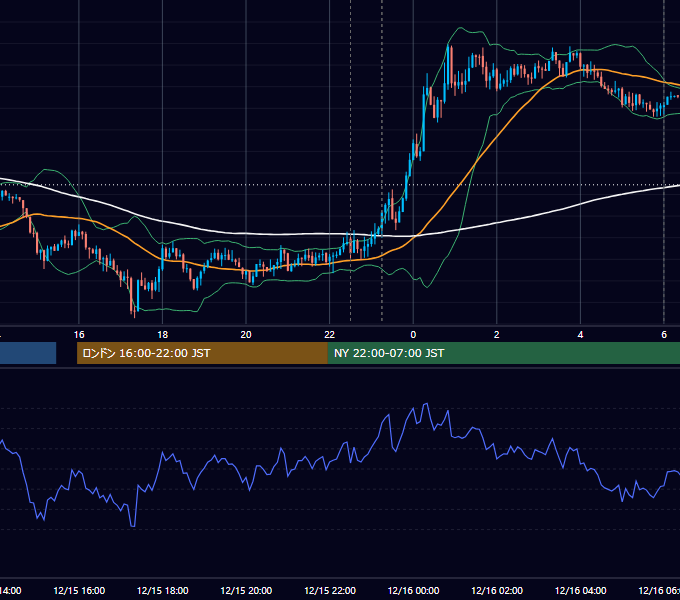Click the 22 hour label on price chart axis
The height and width of the screenshot is (600, 680).
[330, 335]
